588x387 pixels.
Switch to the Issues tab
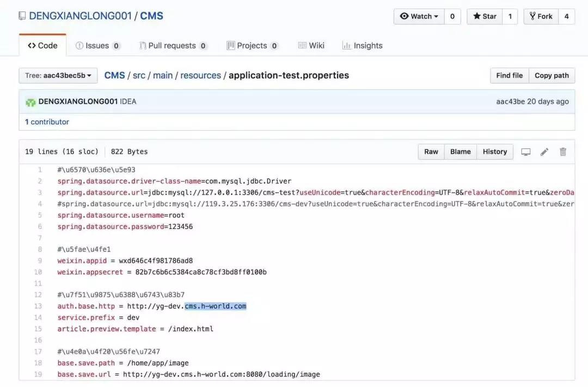[x=97, y=46]
